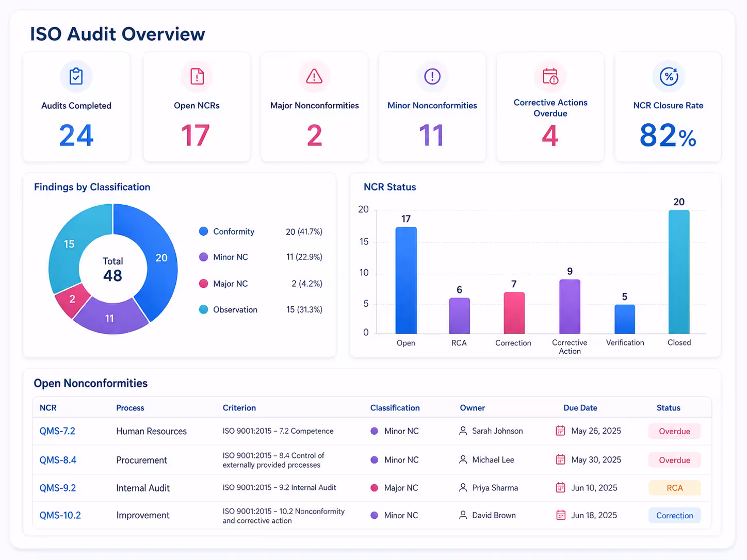Sort by the Owner column header
Image resolution: width=747 pixels, height=560 pixels.
[x=473, y=408]
